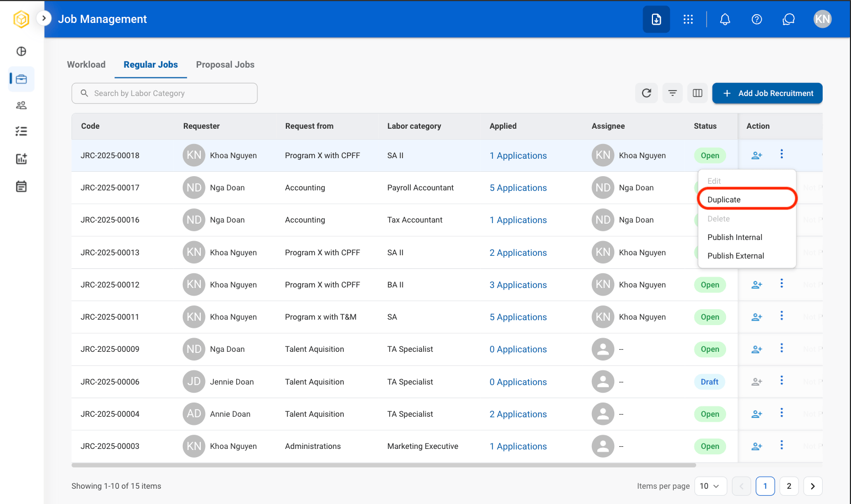Click the hexagon app logo
The image size is (851, 504).
pos(21,19)
